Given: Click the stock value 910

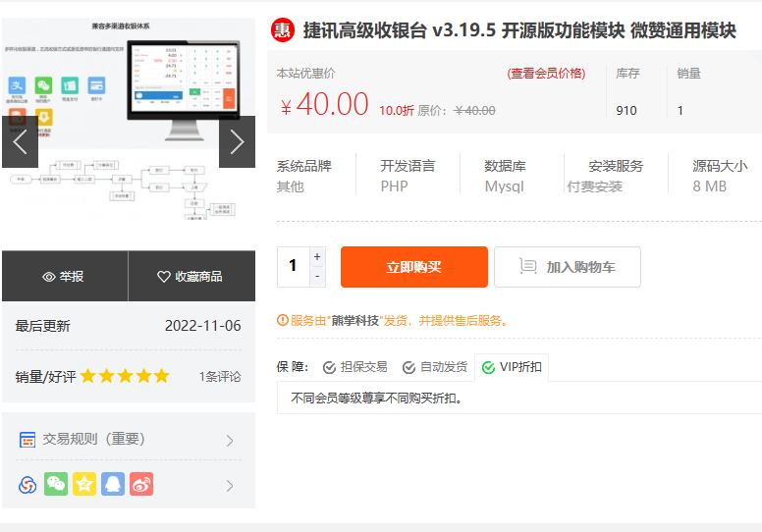Looking at the screenshot, I should click(x=626, y=111).
